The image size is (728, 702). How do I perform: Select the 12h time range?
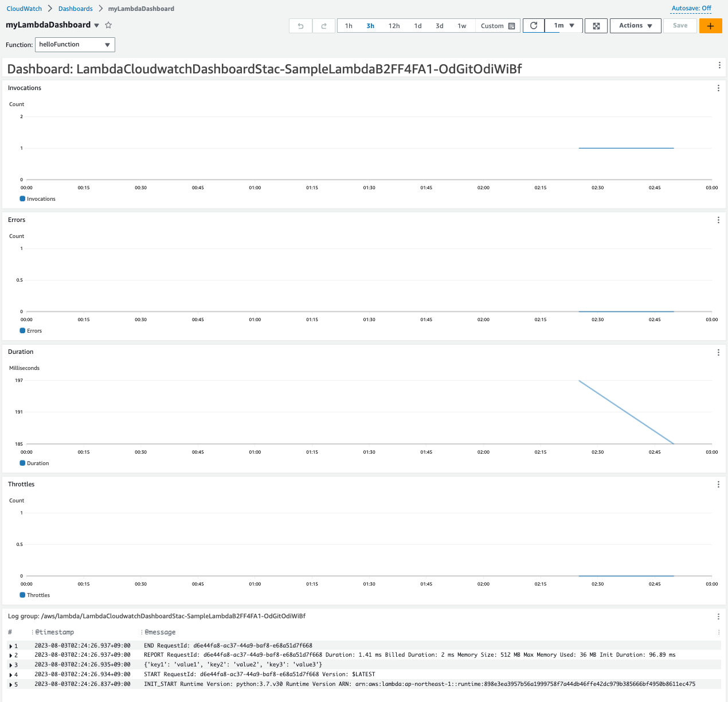click(394, 25)
